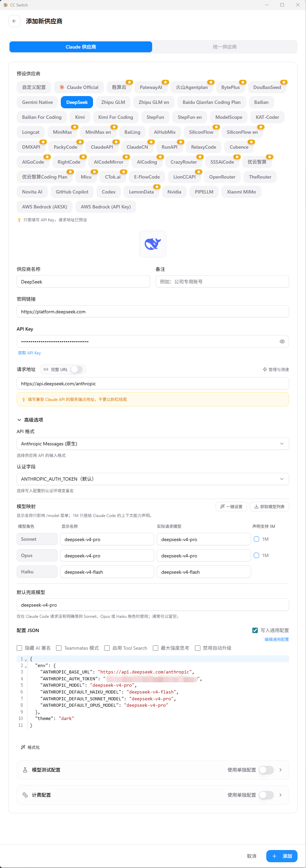Click the API Key input field
306x868 pixels.
pos(153,341)
